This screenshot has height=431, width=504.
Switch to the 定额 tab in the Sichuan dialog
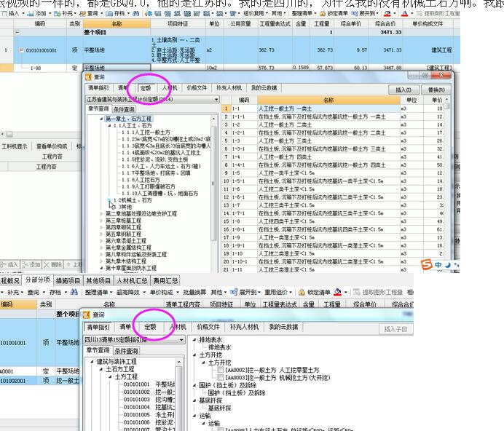(150, 327)
